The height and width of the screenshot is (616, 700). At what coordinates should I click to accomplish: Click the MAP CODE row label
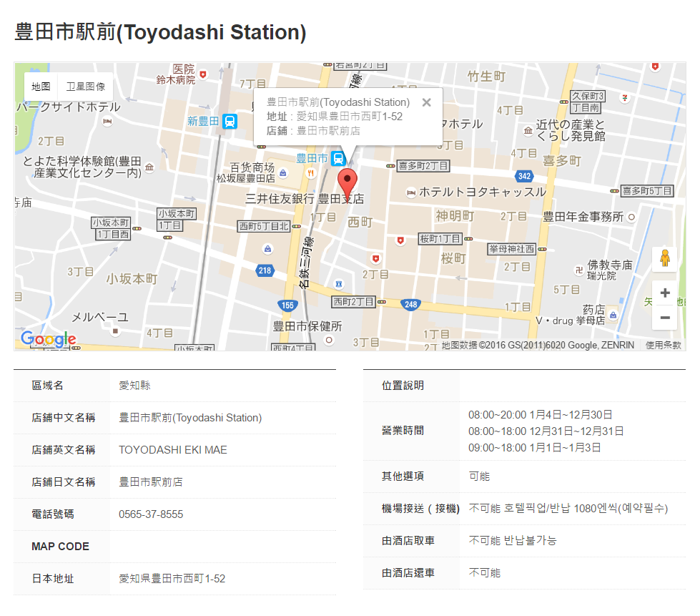point(60,547)
